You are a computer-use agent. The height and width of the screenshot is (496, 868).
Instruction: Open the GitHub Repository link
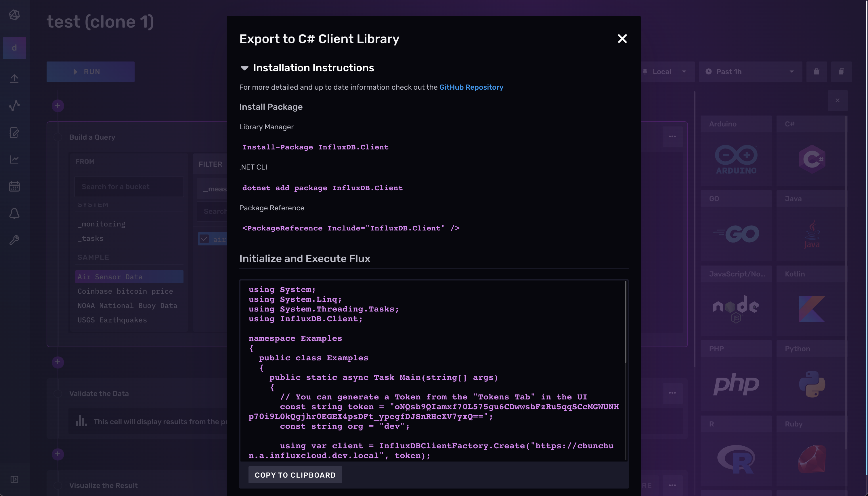pos(471,87)
